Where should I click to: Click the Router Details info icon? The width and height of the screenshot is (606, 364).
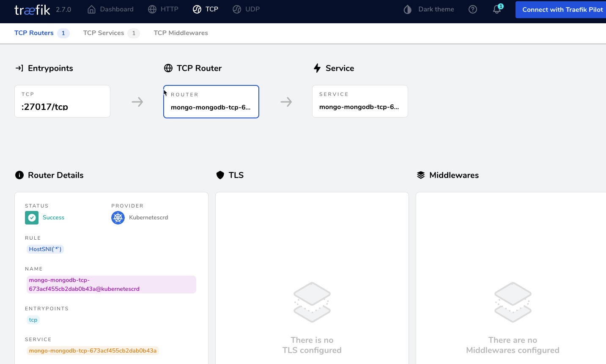19,175
